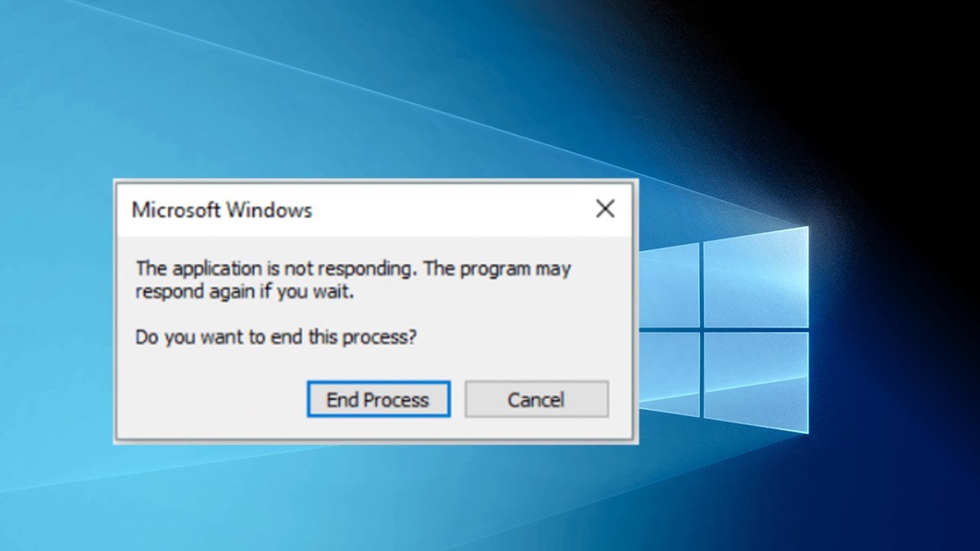Click the empty white area of the dialog title bar
This screenshot has width=980, height=551.
coord(452,210)
